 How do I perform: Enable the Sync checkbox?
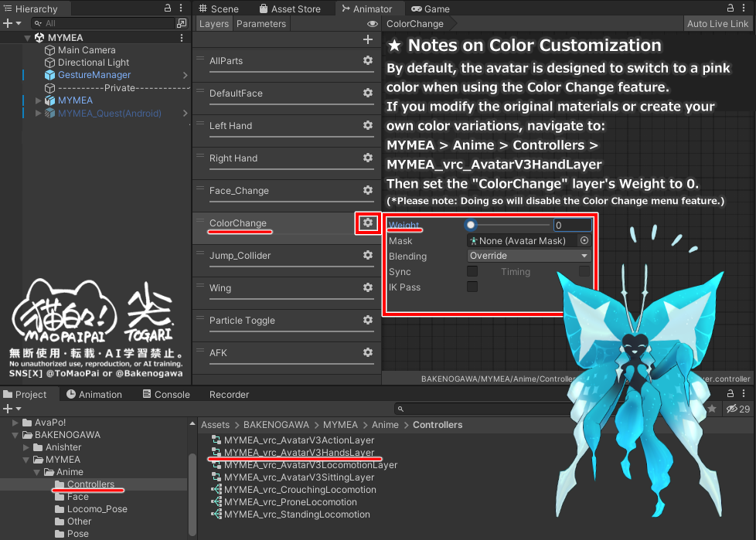(472, 271)
